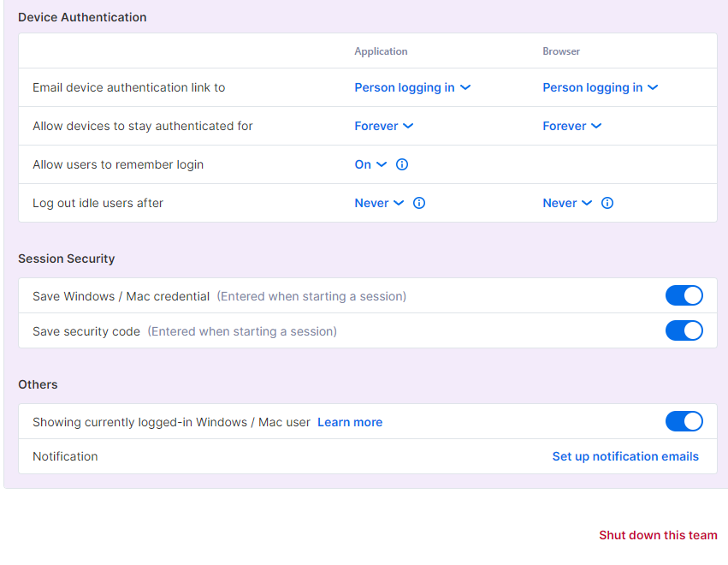Click the Learn more link
The width and height of the screenshot is (728, 565).
(350, 422)
